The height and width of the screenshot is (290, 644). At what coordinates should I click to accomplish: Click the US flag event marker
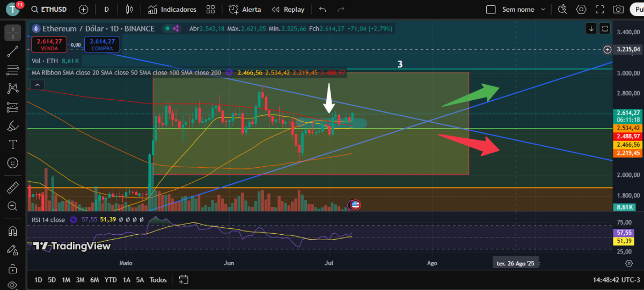pos(355,205)
